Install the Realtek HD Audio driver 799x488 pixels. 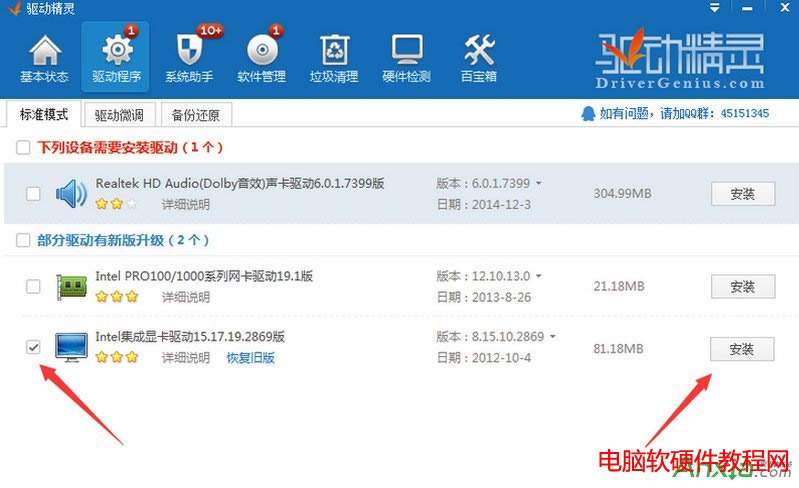point(743,194)
